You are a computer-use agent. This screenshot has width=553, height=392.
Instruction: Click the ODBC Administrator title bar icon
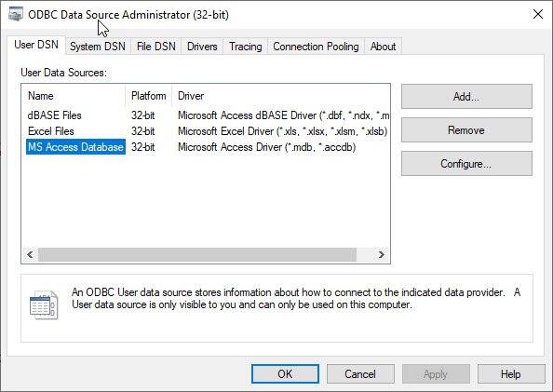[16, 15]
